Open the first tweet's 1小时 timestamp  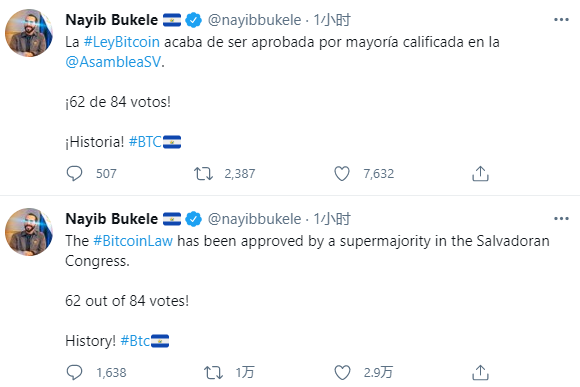pyautogui.click(x=332, y=20)
